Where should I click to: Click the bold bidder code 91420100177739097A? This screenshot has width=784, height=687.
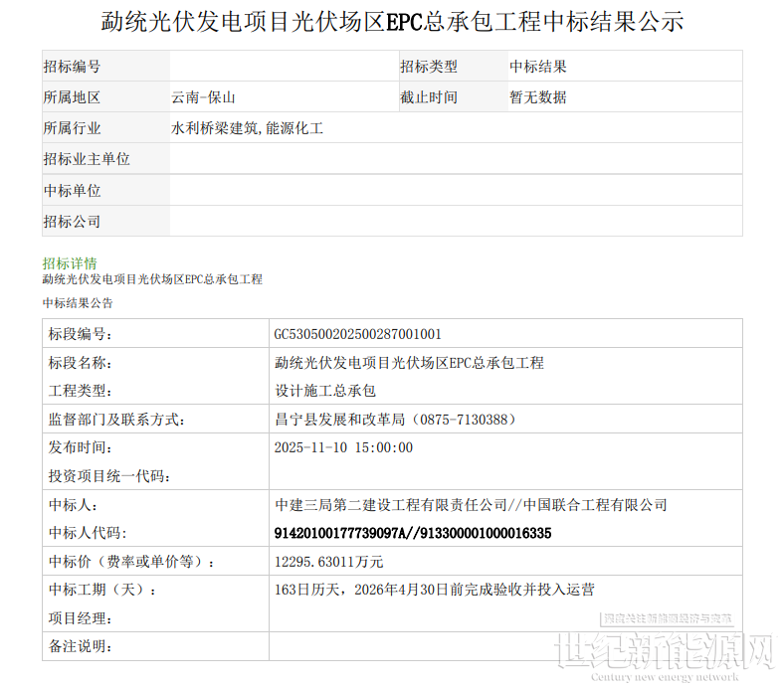pos(341,533)
